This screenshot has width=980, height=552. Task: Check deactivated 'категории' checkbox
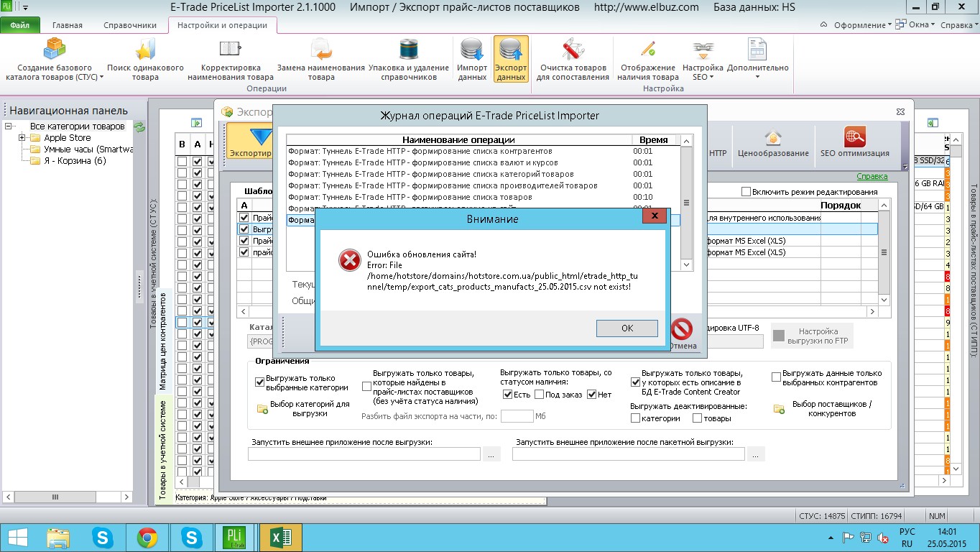[x=635, y=418]
